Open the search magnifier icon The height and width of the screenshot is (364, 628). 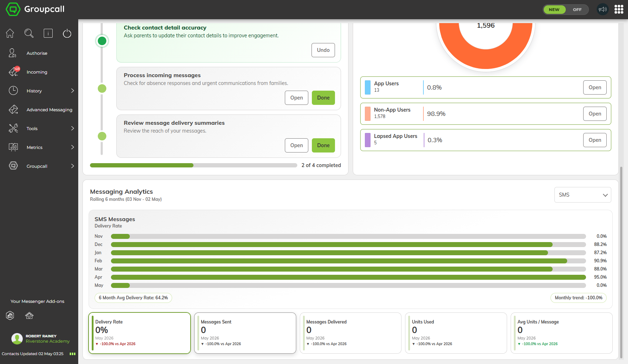[29, 33]
